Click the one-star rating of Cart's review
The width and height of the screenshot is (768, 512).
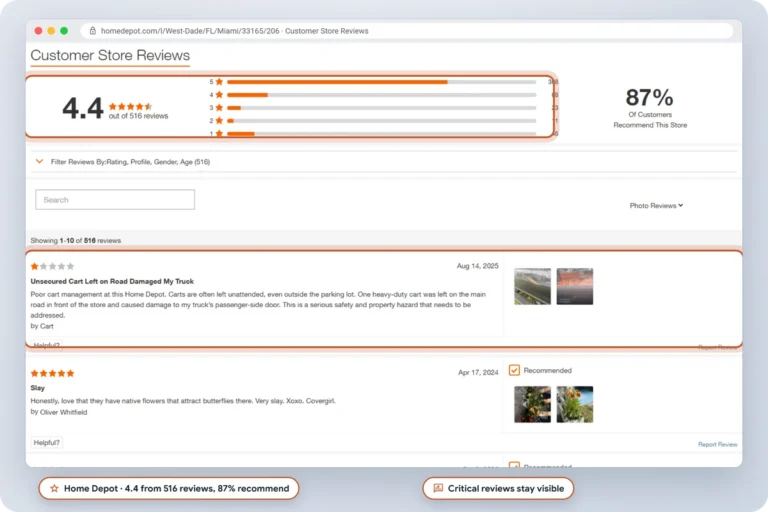coord(52,267)
